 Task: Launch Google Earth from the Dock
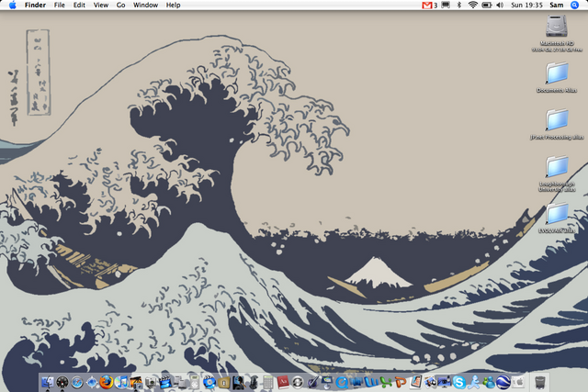pyautogui.click(x=503, y=382)
